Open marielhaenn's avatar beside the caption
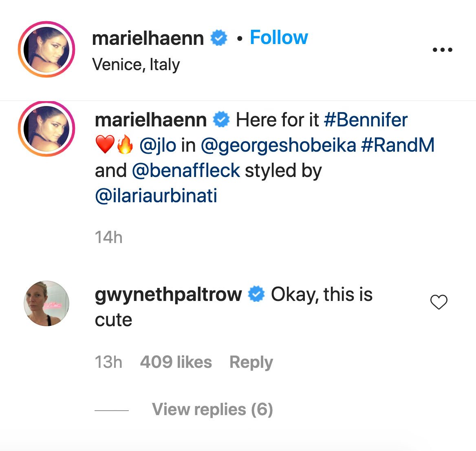Image resolution: width=476 pixels, height=451 pixels. coord(46,128)
